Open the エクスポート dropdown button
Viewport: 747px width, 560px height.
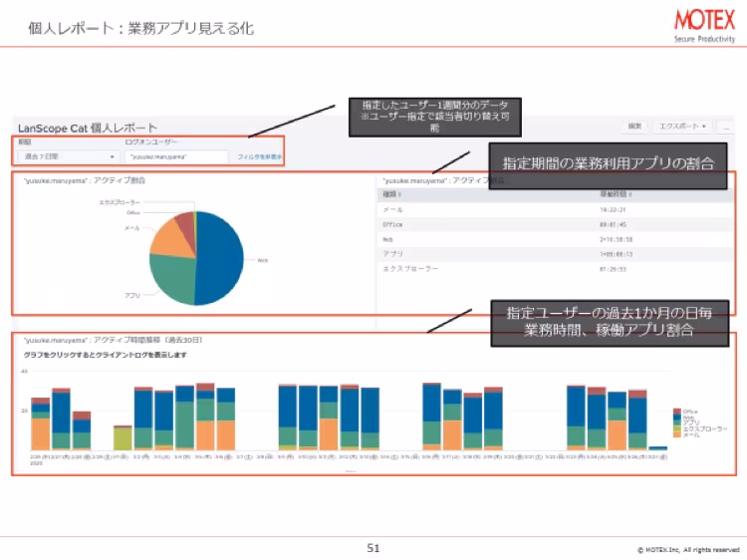pyautogui.click(x=681, y=126)
